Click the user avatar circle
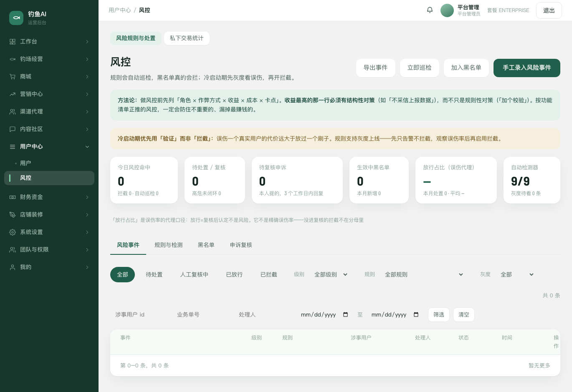 [447, 10]
